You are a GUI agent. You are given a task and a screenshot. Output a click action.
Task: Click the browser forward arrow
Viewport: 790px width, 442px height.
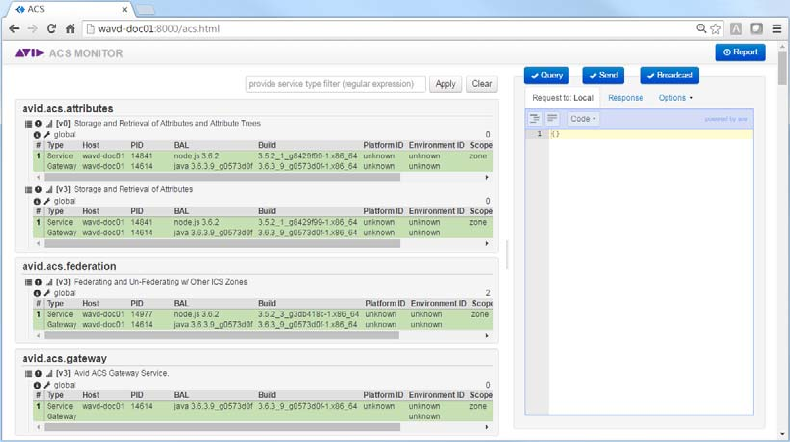tap(32, 29)
